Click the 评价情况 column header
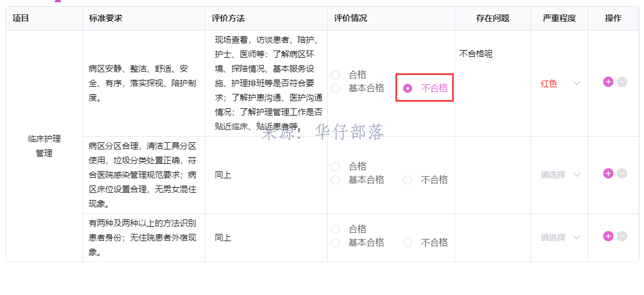The width and height of the screenshot is (644, 295). click(350, 18)
